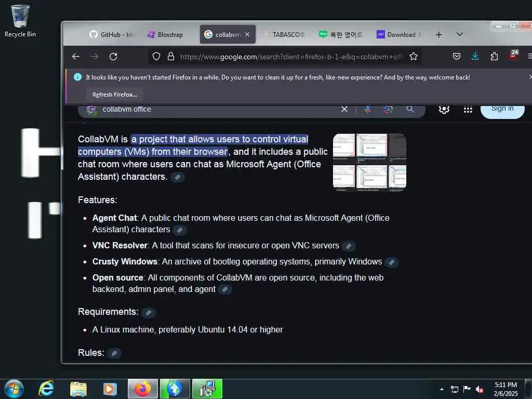Bookmark this page with the star

pyautogui.click(x=413, y=56)
